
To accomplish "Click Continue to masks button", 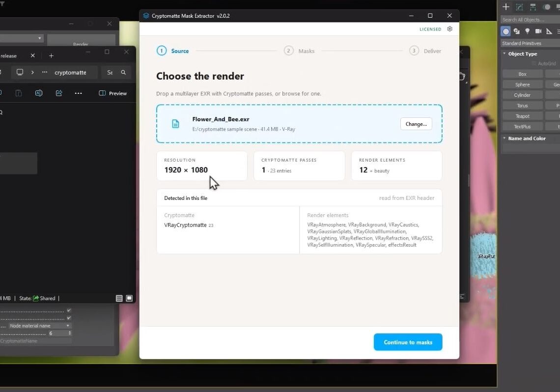I will (x=408, y=342).
